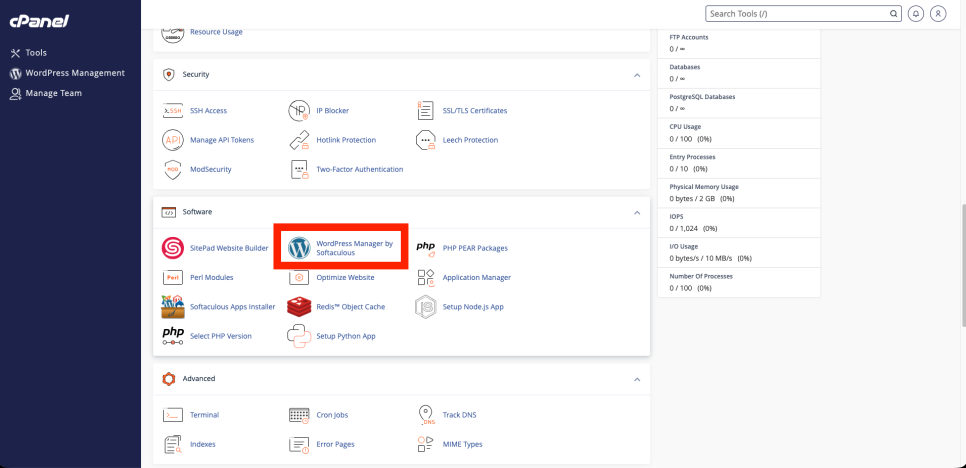Click the MIME Types icon
966x468 pixels.
tap(426, 445)
